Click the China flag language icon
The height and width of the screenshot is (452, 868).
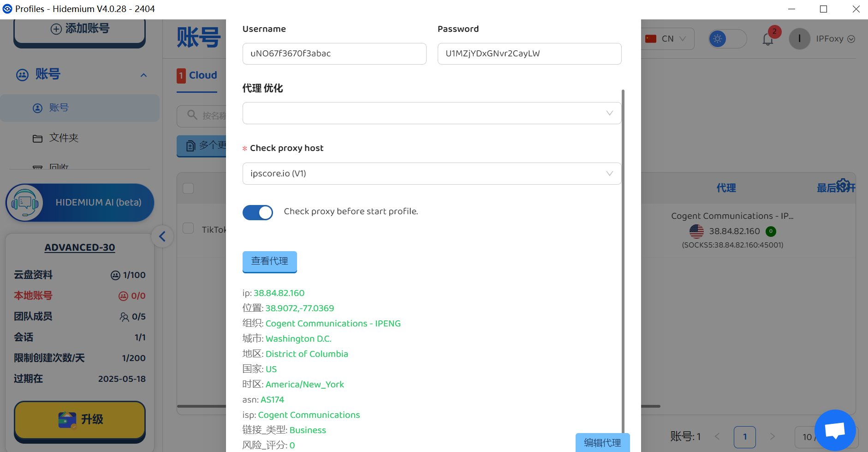[x=651, y=39]
